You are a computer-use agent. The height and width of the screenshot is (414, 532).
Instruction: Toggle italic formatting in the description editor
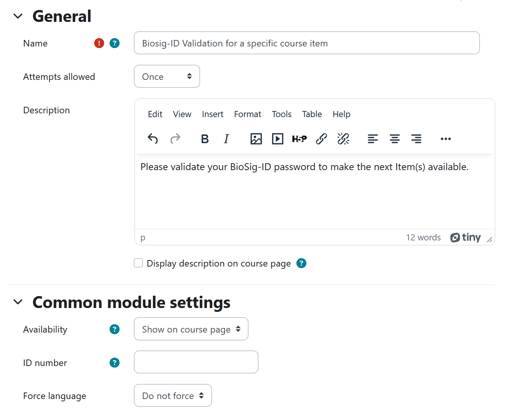tap(226, 139)
